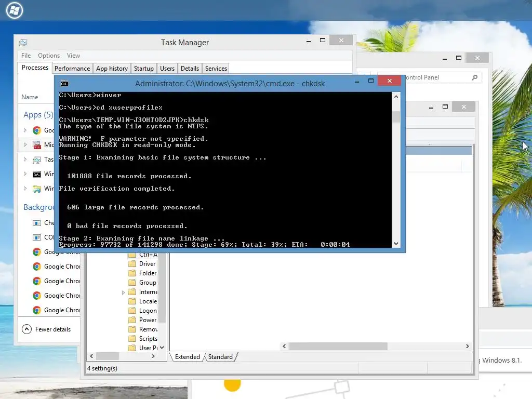This screenshot has width=532, height=399.
Task: Click the Name column header in Task Manager
Action: (x=30, y=97)
